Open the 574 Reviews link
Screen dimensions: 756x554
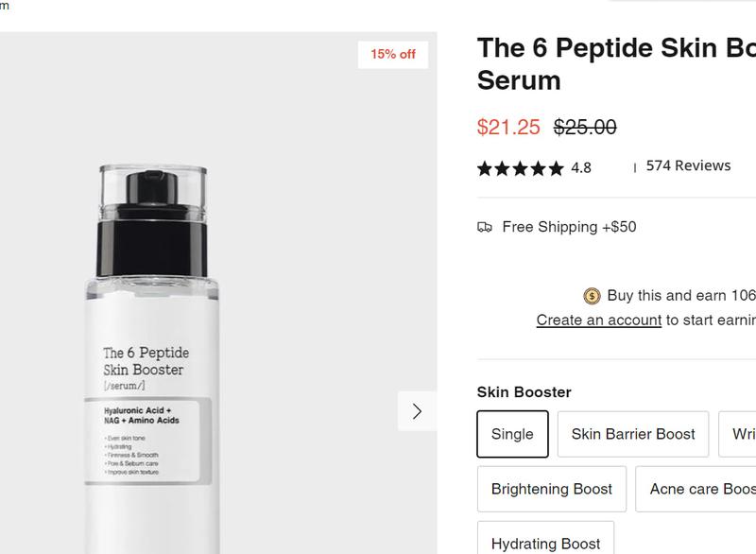point(688,165)
